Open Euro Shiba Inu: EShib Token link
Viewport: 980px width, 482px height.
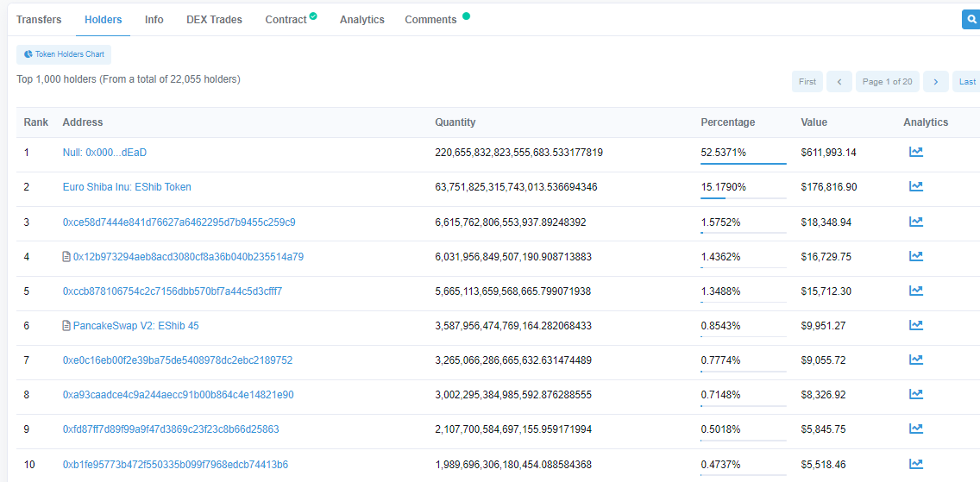127,187
